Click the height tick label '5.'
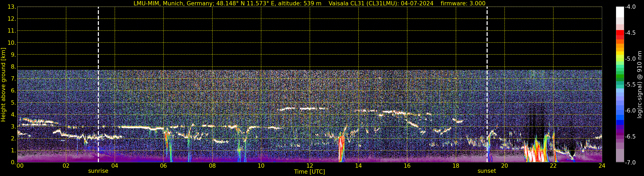The height and width of the screenshot is (176, 644). click(x=13, y=102)
